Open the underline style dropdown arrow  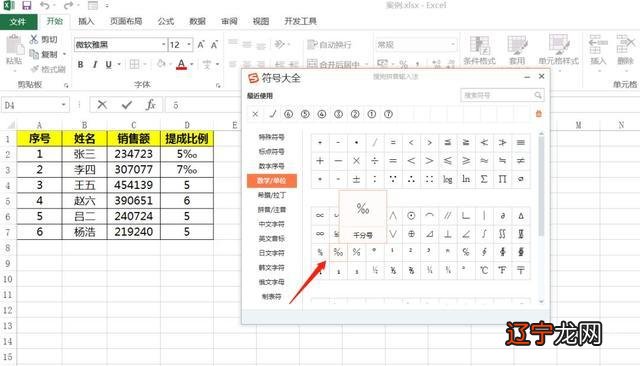tap(119, 64)
